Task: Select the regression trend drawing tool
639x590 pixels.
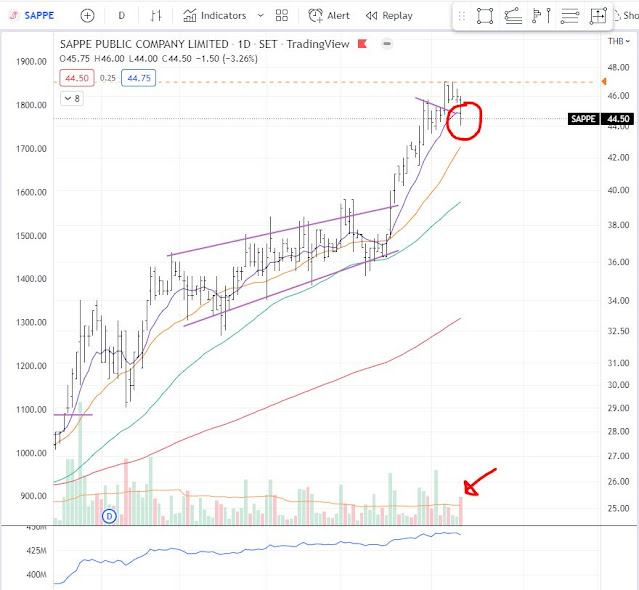Action: click(x=513, y=16)
